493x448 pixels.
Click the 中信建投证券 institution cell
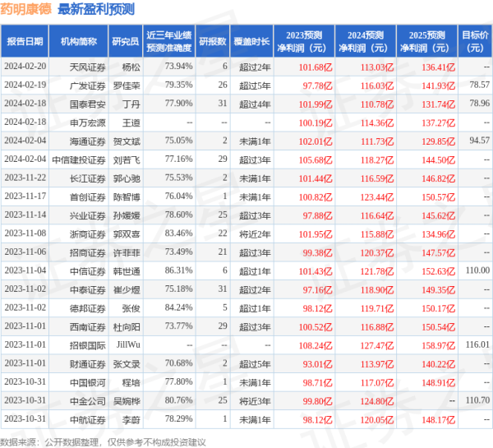pyautogui.click(x=79, y=159)
